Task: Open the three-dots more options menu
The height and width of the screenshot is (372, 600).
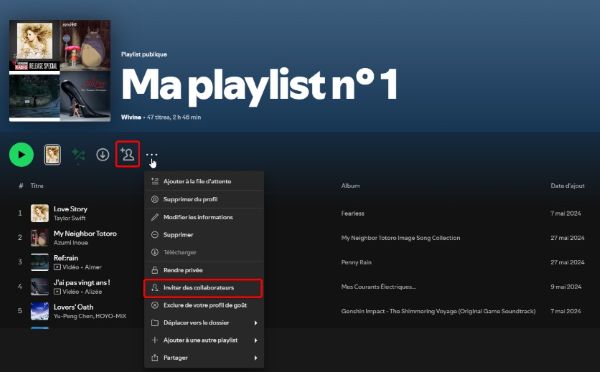Action: click(x=152, y=155)
